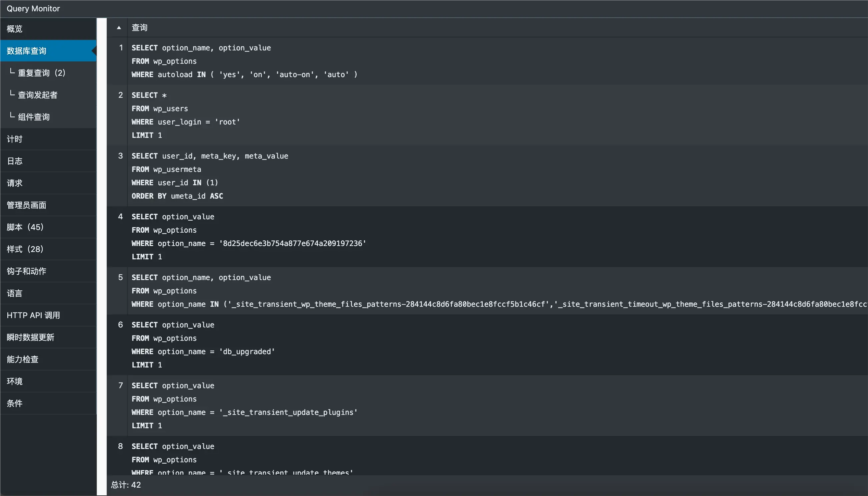
Task: Click the 查询 column header
Action: coord(139,28)
